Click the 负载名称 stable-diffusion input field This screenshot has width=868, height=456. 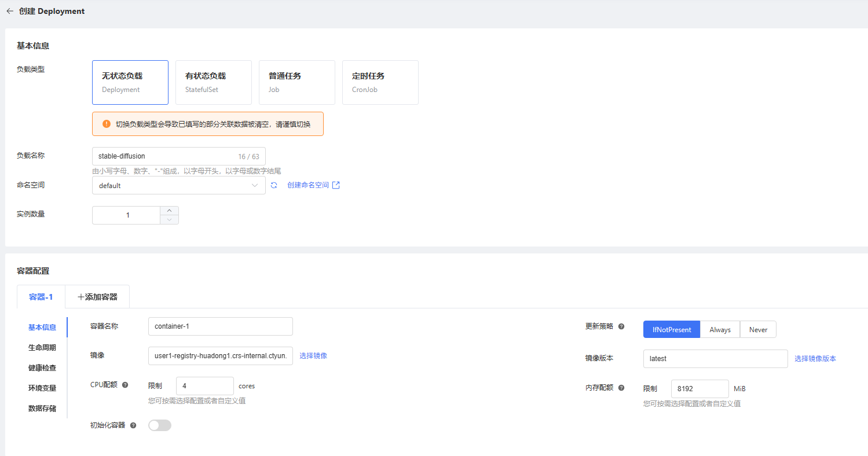click(165, 156)
